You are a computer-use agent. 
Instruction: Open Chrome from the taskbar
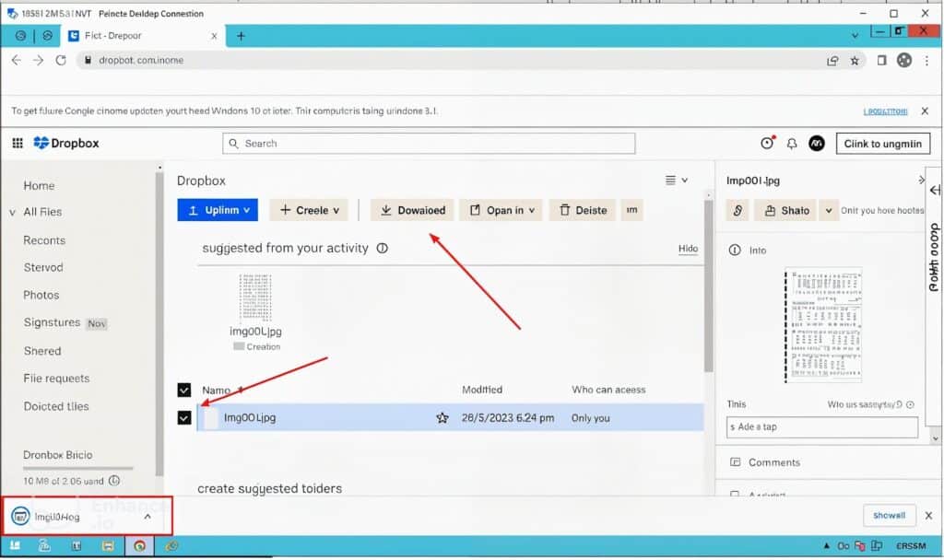coord(139,546)
